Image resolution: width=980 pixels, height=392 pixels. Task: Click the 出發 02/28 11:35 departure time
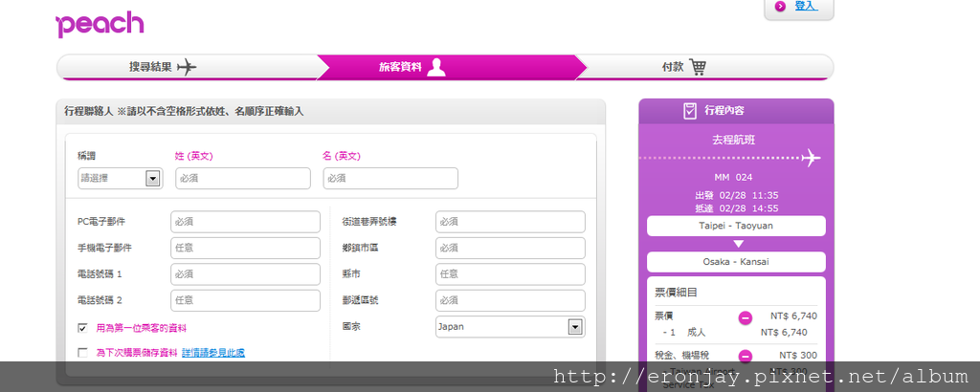click(x=736, y=195)
